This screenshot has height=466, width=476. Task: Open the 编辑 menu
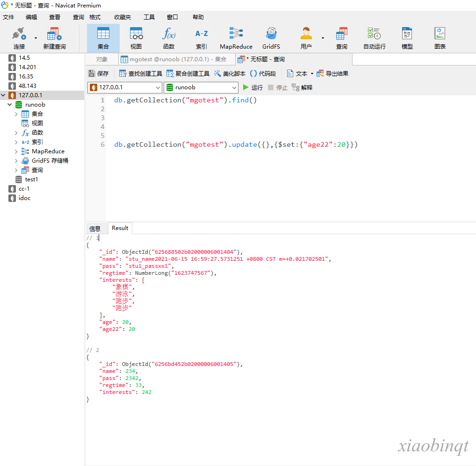(x=31, y=17)
